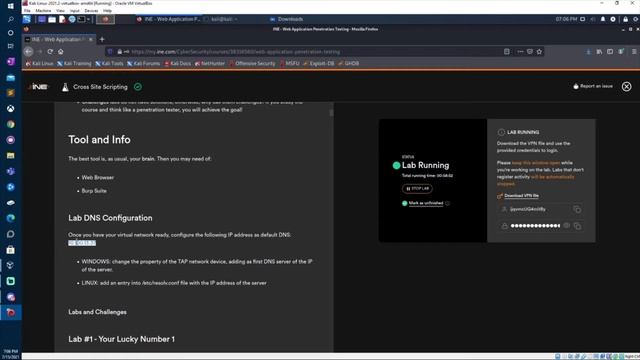Open Offensive Security bookmark
The width and height of the screenshot is (640, 360).
pos(252,63)
